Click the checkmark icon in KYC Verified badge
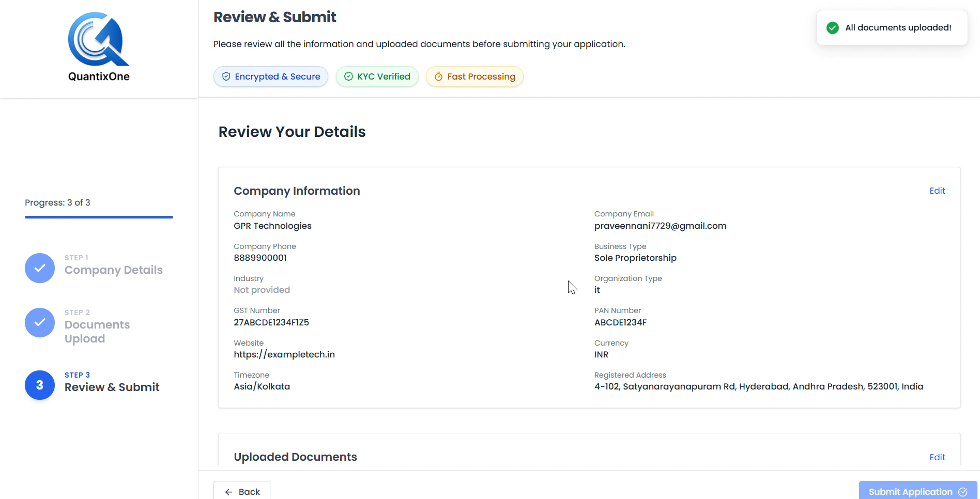980x499 pixels. click(348, 76)
